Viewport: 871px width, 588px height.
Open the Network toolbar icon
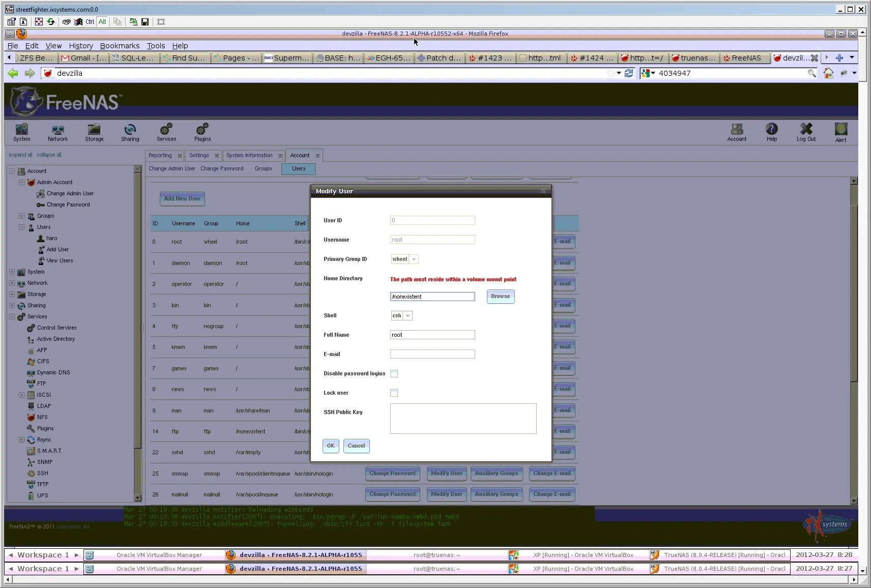57,132
